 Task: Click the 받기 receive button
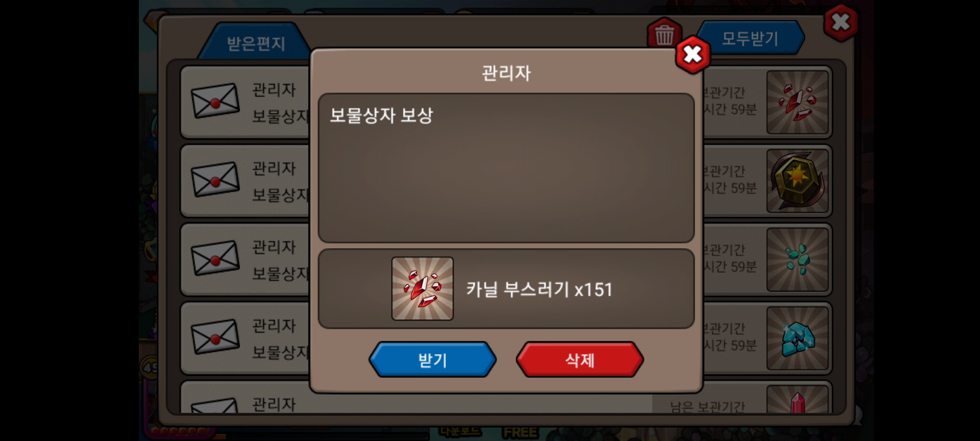[x=432, y=360]
